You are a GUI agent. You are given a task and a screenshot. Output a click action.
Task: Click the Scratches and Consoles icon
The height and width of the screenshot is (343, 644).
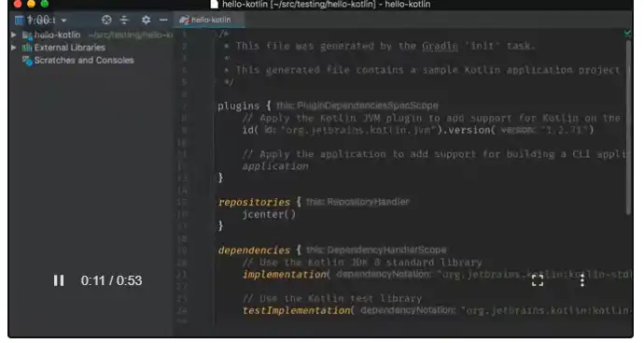click(27, 61)
